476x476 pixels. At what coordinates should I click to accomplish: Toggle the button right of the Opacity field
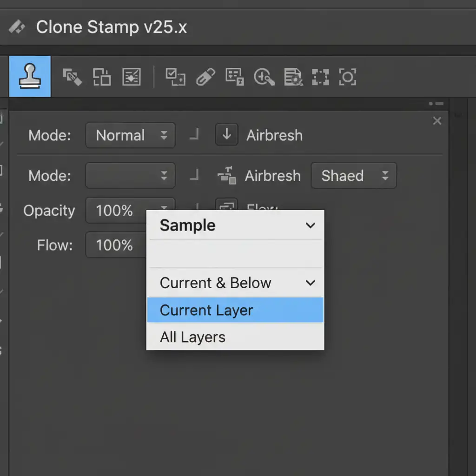tap(226, 207)
